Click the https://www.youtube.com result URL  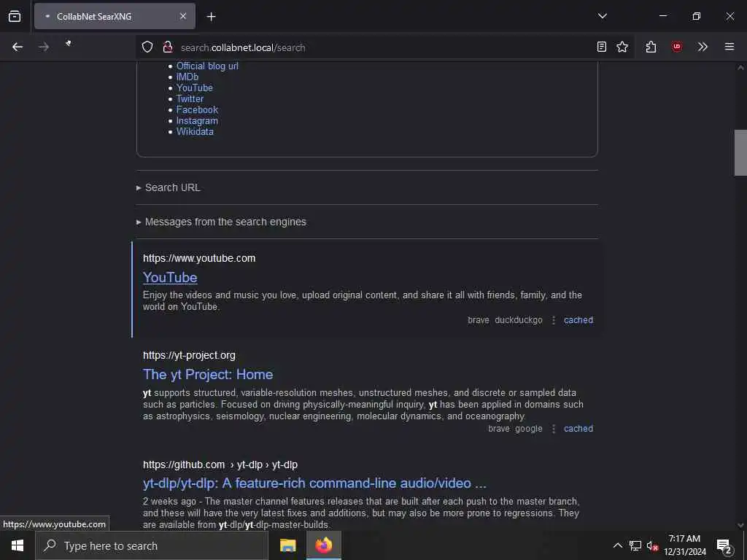(199, 258)
